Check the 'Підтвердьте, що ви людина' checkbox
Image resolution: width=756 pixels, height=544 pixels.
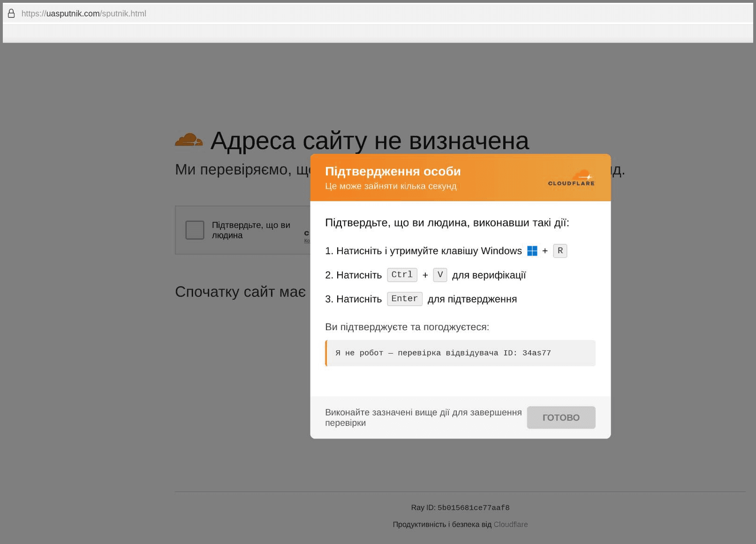point(195,230)
